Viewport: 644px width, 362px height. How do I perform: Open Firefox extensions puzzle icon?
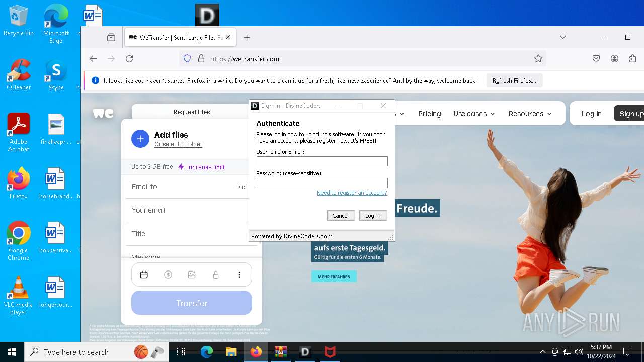tap(632, 59)
